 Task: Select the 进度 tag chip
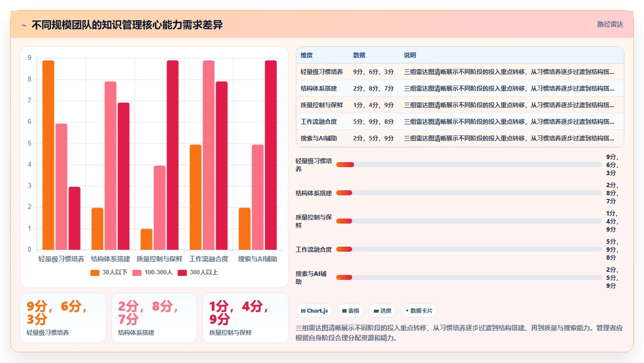pos(382,311)
